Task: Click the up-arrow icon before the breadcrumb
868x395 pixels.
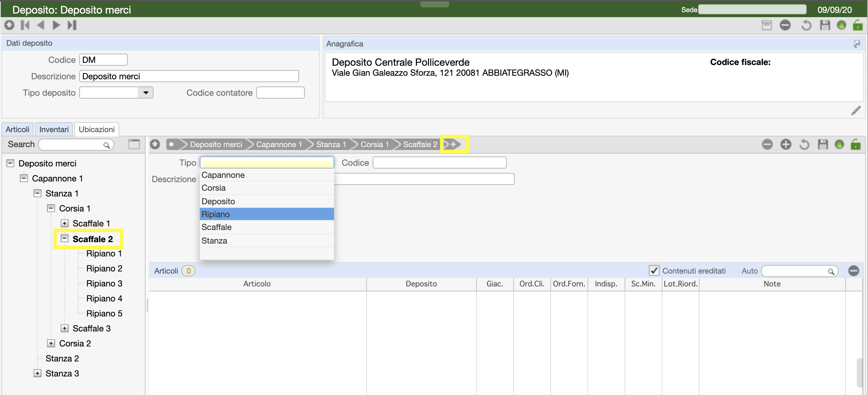Action: coord(155,144)
